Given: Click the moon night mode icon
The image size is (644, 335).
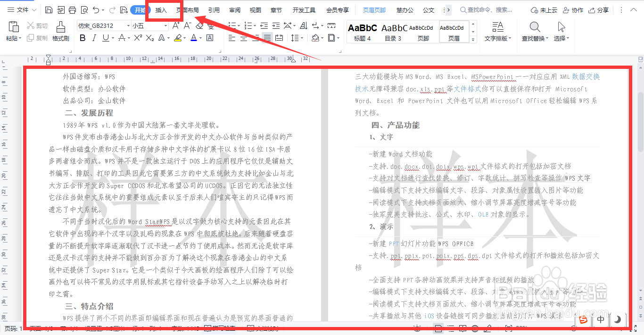Looking at the screenshot, I should 617,320.
